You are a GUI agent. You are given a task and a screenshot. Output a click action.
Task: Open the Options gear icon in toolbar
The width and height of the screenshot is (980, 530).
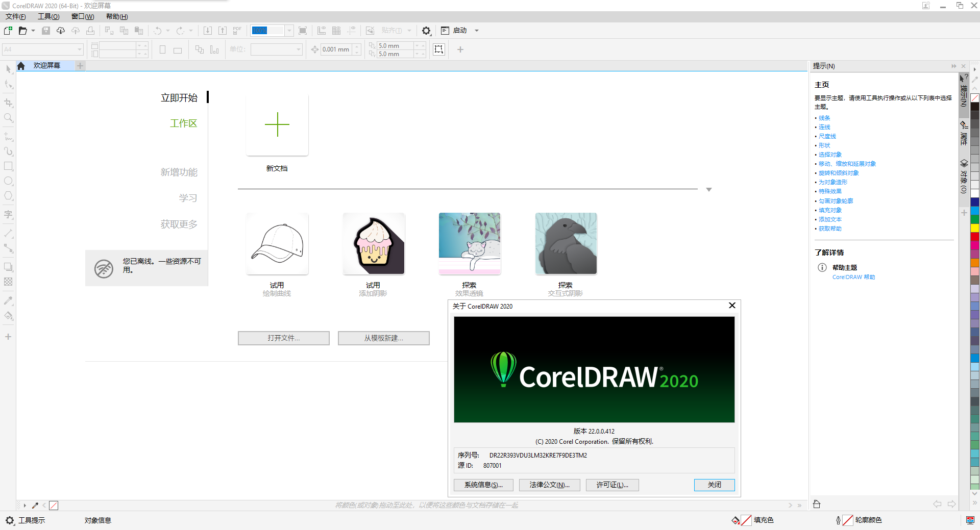click(x=426, y=31)
